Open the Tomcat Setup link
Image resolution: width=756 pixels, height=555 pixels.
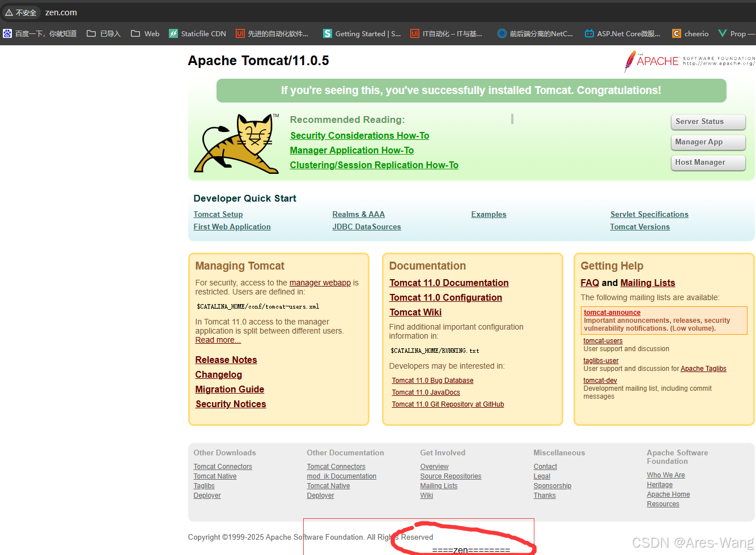tap(218, 214)
